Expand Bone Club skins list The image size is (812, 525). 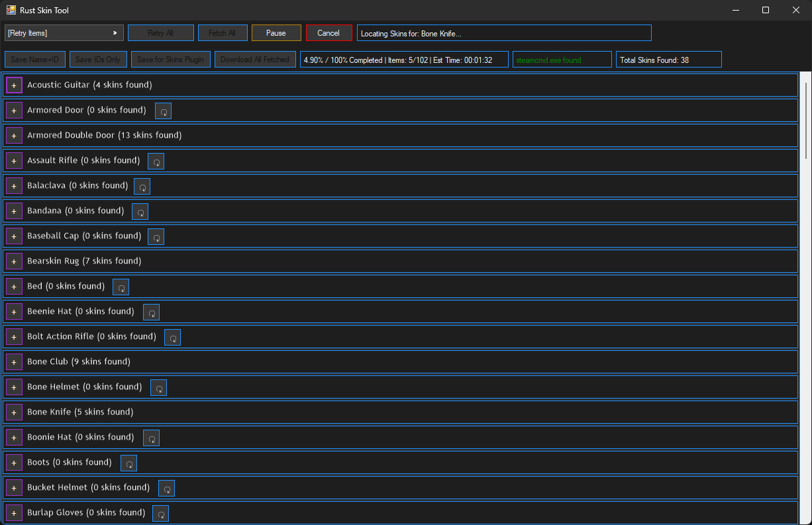tap(14, 362)
